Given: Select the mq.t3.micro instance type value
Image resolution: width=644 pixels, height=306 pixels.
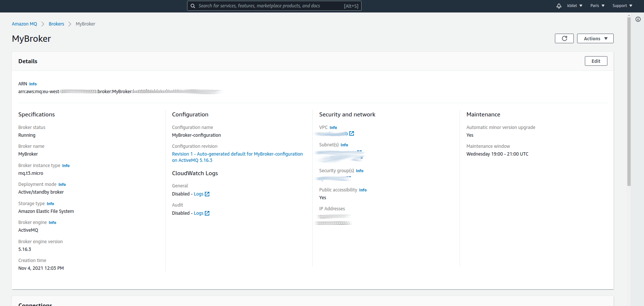Looking at the screenshot, I should click(31, 173).
